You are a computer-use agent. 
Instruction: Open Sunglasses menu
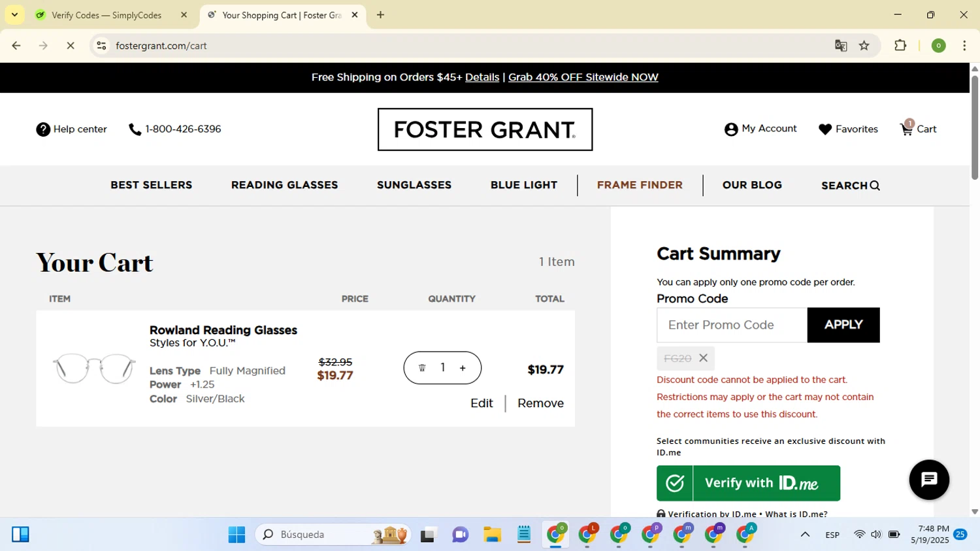pyautogui.click(x=414, y=185)
